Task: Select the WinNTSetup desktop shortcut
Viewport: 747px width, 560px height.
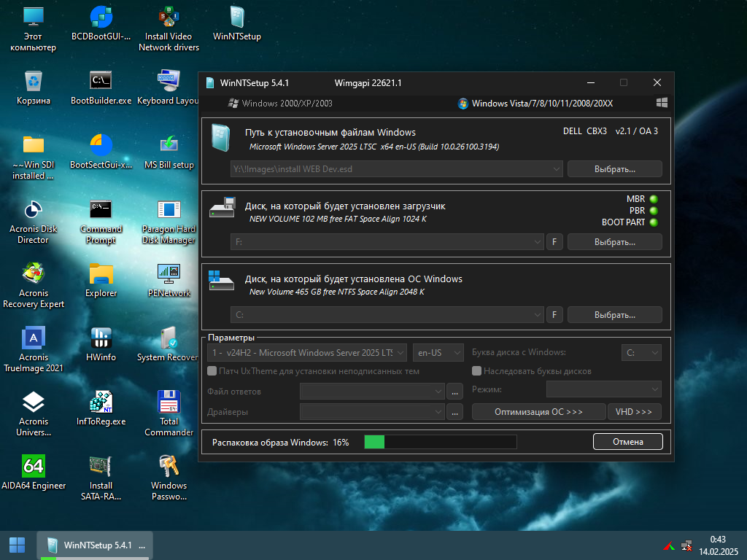Action: click(237, 24)
